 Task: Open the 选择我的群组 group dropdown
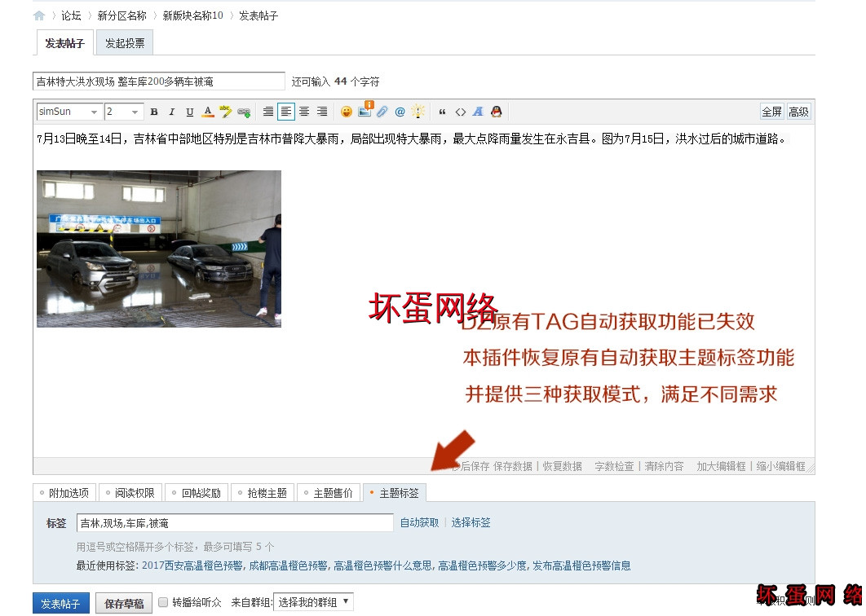pos(313,601)
